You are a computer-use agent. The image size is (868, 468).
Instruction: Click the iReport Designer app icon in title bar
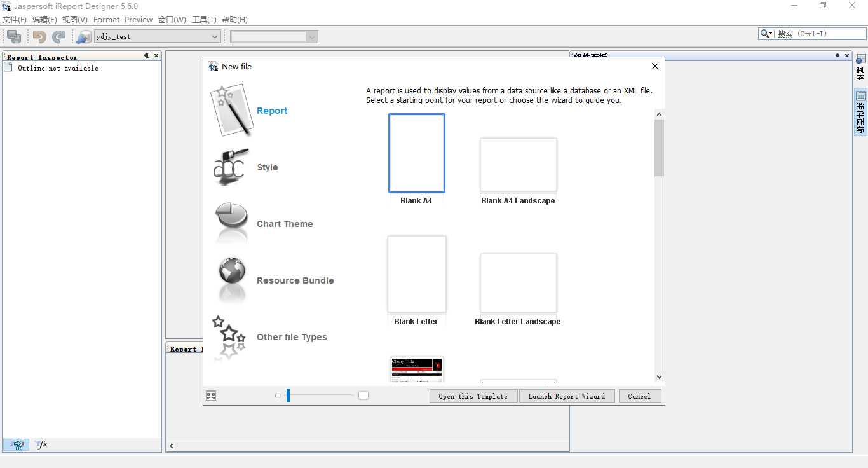[6, 6]
